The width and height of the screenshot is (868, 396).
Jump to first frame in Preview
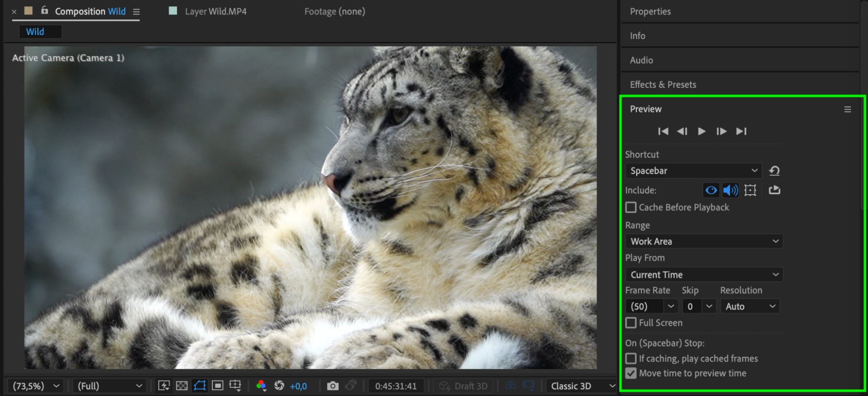(663, 131)
